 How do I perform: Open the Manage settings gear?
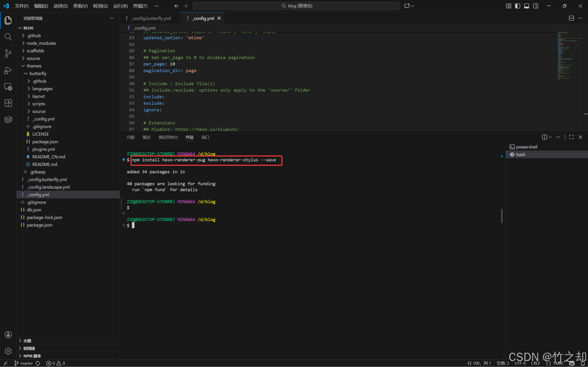point(8,351)
